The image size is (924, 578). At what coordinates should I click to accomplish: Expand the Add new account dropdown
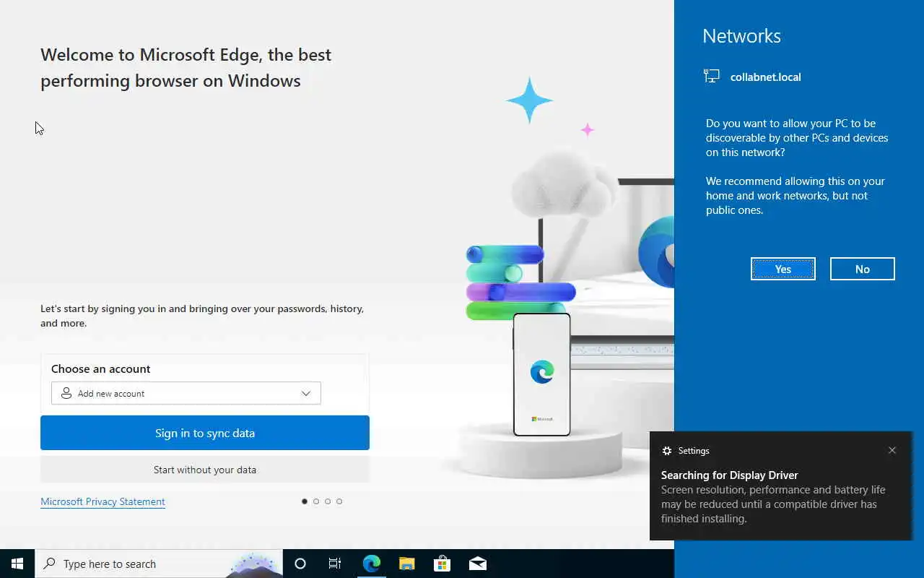click(x=186, y=393)
